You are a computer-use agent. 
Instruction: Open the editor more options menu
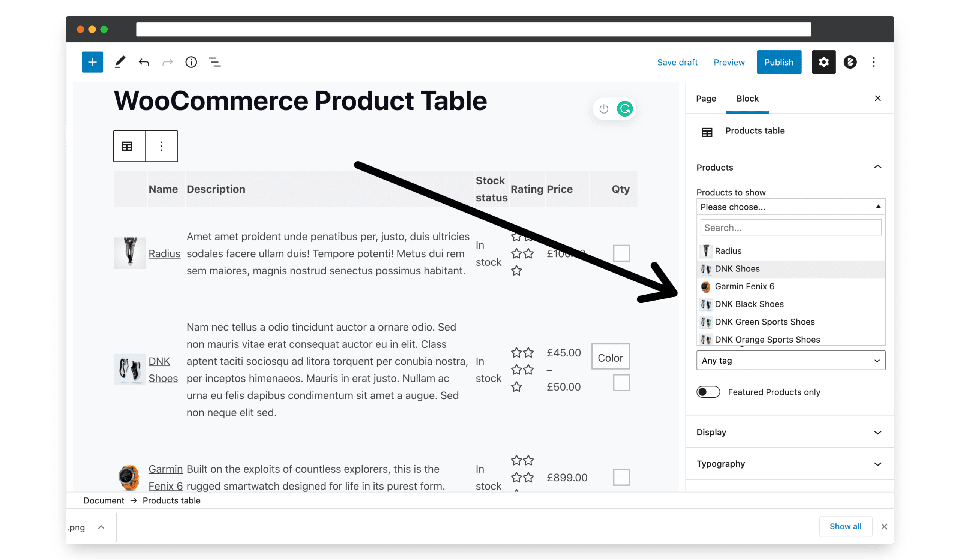[874, 62]
